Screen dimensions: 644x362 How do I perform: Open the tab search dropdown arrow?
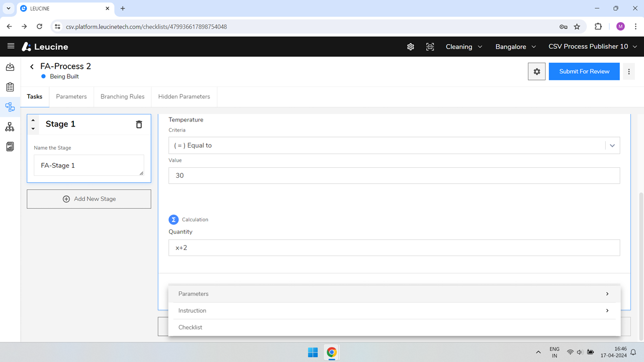tap(9, 9)
